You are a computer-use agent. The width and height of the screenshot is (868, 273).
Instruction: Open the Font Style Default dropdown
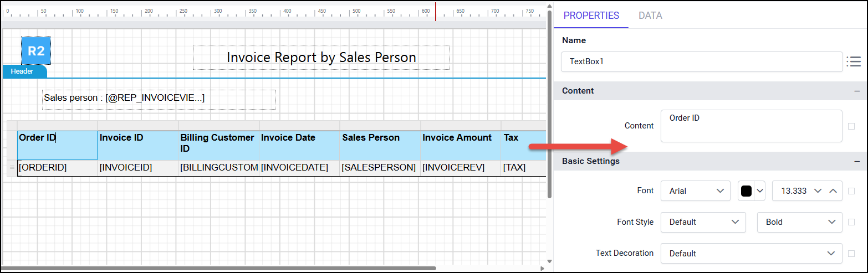pos(703,222)
